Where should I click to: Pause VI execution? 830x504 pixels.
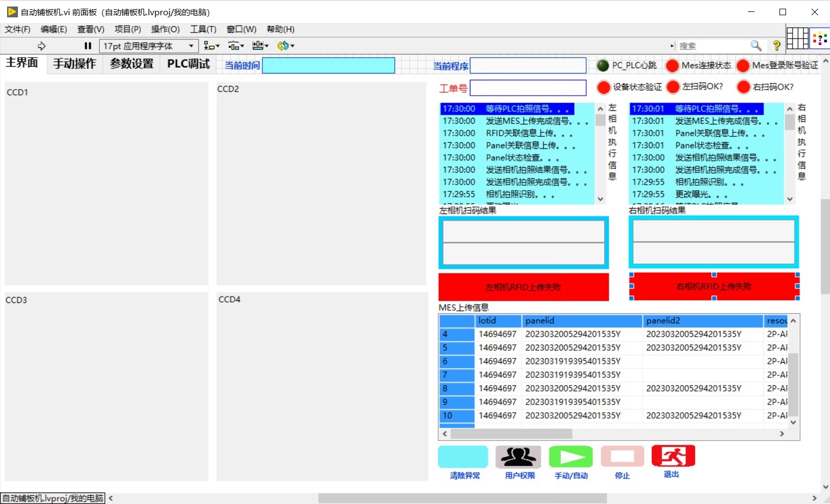point(87,46)
